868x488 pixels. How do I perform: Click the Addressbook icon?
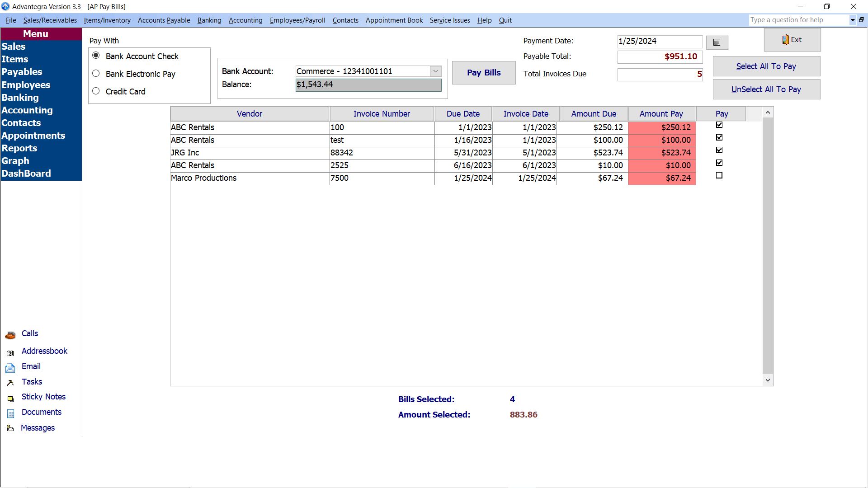click(x=10, y=353)
